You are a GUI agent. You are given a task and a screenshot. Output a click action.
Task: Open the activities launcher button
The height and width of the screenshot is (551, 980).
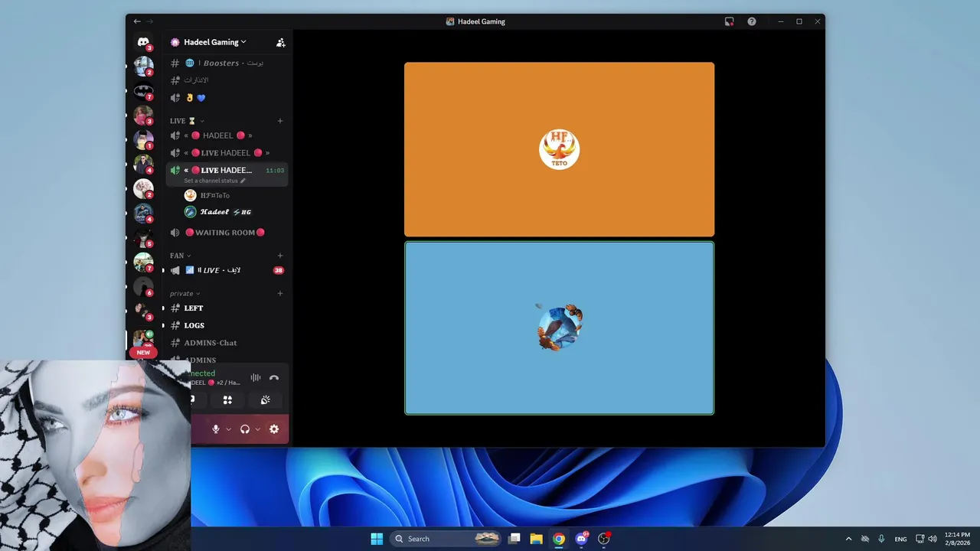point(227,399)
